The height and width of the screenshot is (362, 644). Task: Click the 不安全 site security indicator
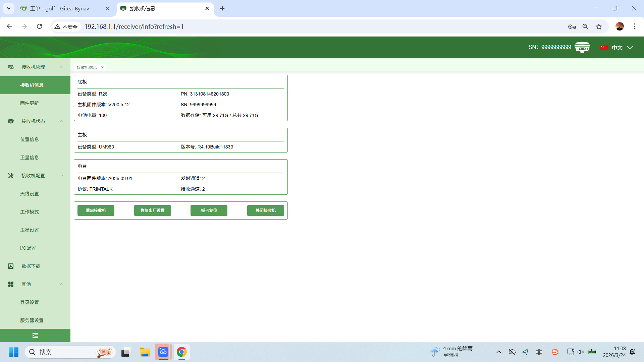click(x=66, y=26)
